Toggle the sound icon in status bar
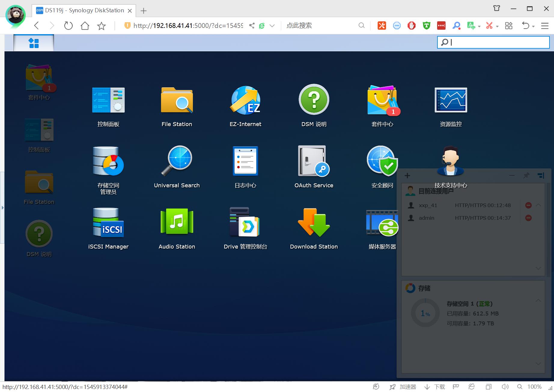 (x=505, y=387)
